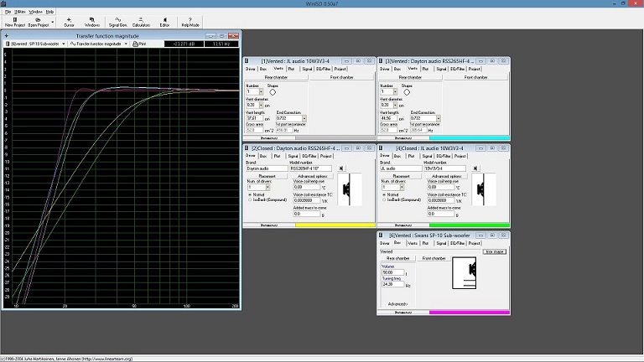
Task: Open the project selector dropdown in graph window
Action: point(63,44)
